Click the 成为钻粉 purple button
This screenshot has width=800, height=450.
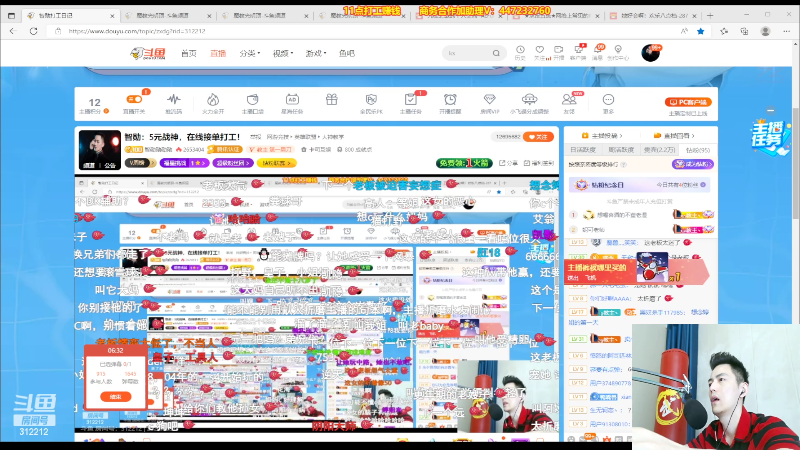point(692,164)
